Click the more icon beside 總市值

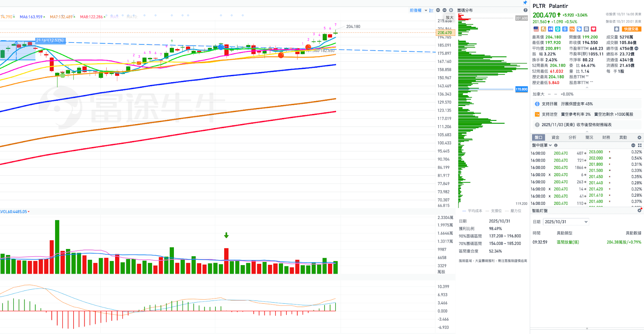[636, 48]
